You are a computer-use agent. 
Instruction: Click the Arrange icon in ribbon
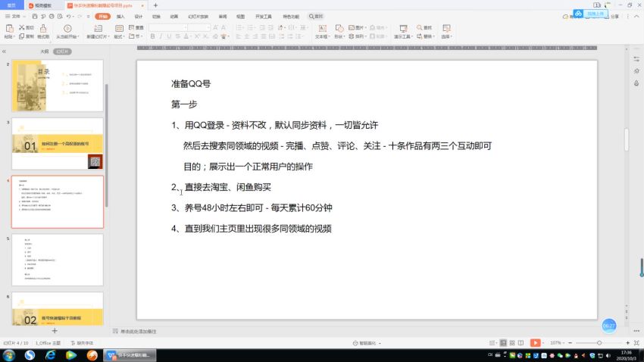point(352,36)
